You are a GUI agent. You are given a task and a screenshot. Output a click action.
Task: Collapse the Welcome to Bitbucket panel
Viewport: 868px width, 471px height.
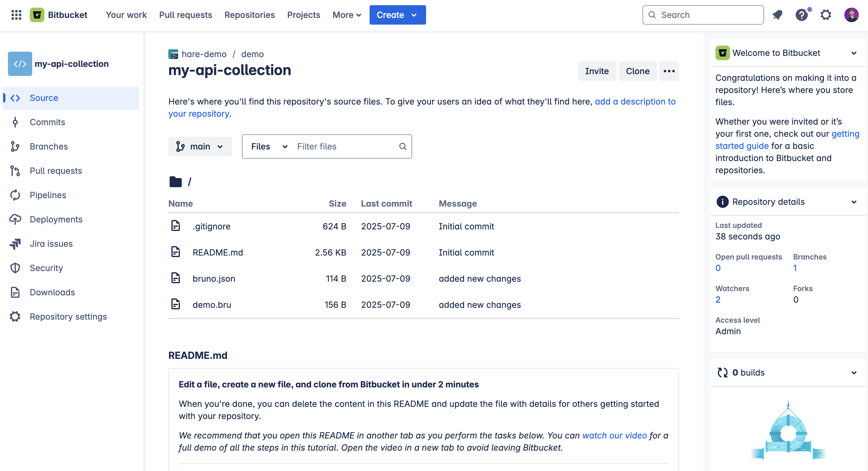(x=853, y=53)
